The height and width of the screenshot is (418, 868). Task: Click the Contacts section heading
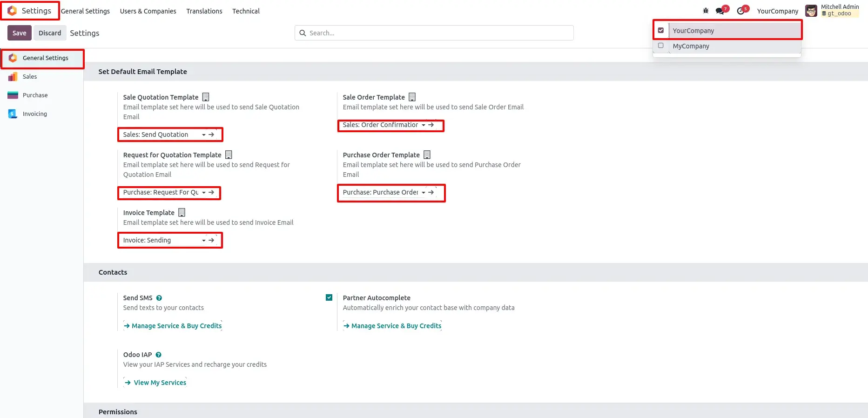tap(113, 272)
